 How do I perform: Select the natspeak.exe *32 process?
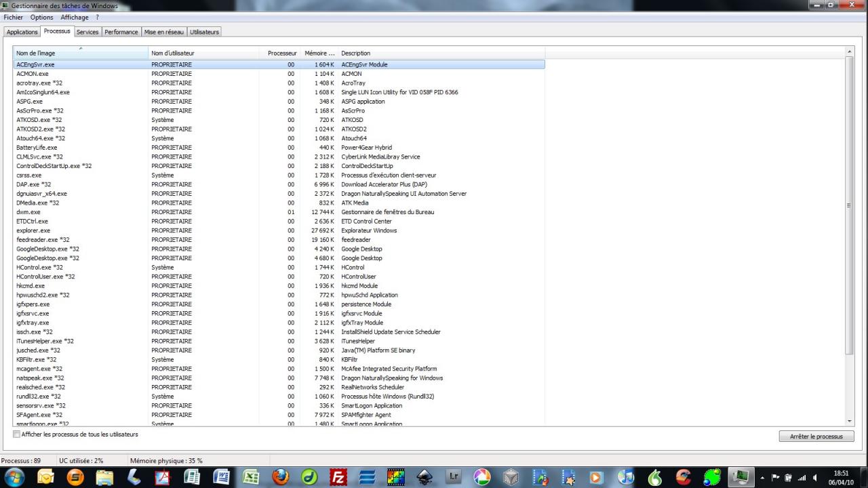pos(279,378)
